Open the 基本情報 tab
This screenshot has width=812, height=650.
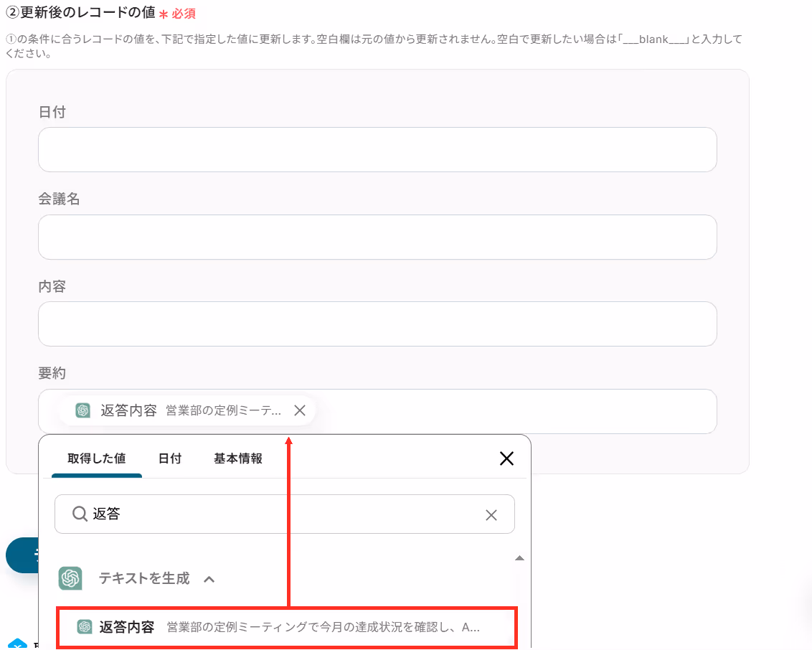click(238, 458)
